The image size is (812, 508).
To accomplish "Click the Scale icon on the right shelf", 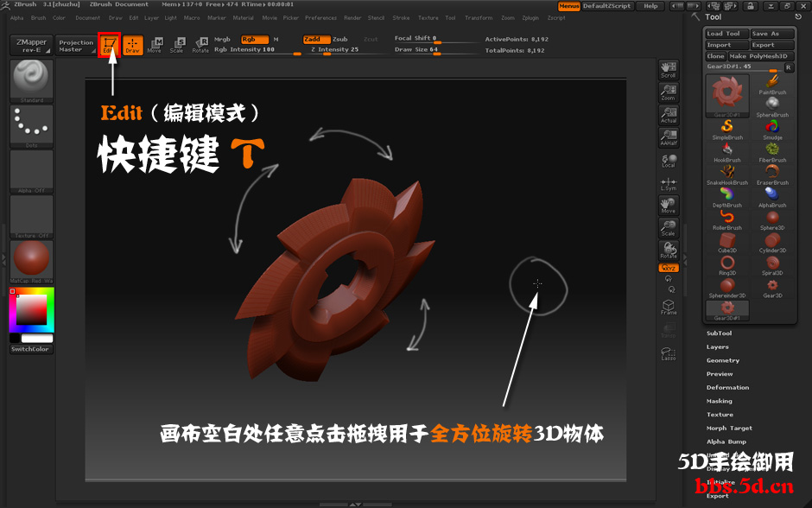I will click(x=669, y=228).
